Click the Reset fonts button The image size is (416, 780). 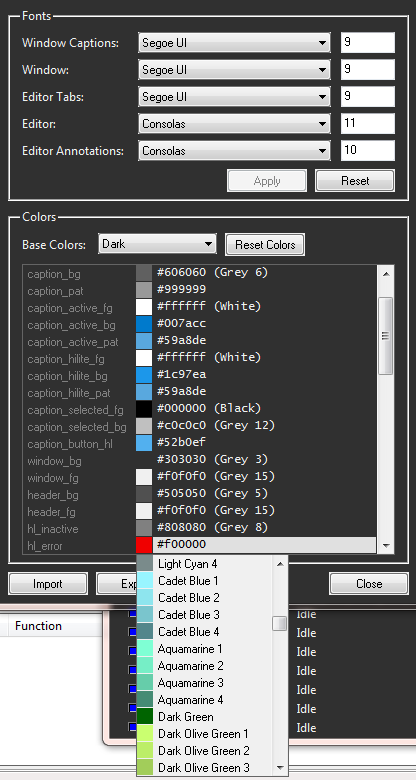coord(355,181)
